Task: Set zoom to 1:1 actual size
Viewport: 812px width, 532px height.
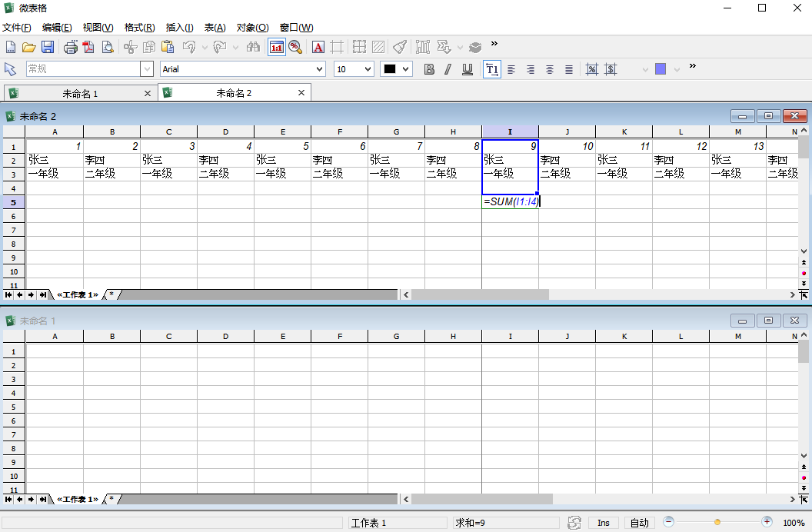Action: click(277, 47)
